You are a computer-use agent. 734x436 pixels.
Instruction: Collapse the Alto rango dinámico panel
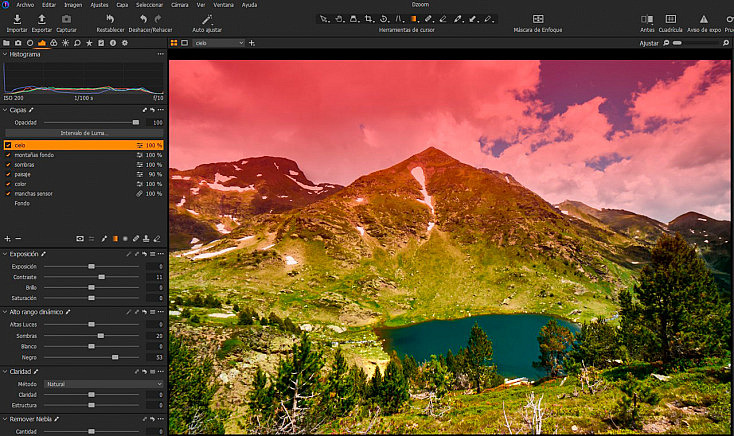[5, 312]
